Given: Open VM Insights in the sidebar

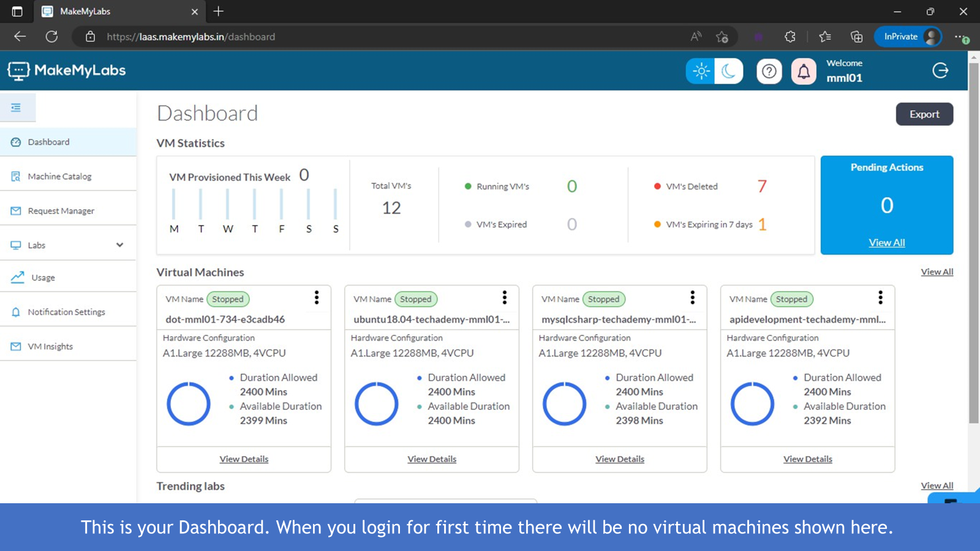Looking at the screenshot, I should click(x=68, y=347).
